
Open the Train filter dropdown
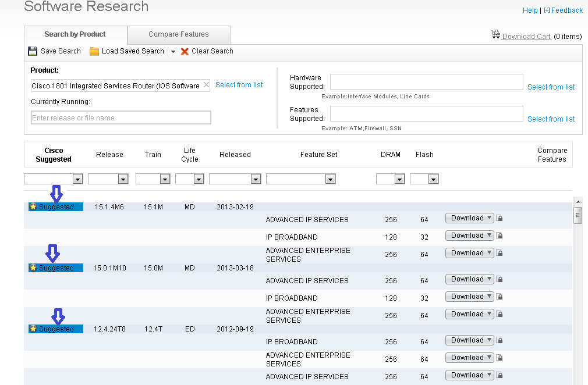165,179
